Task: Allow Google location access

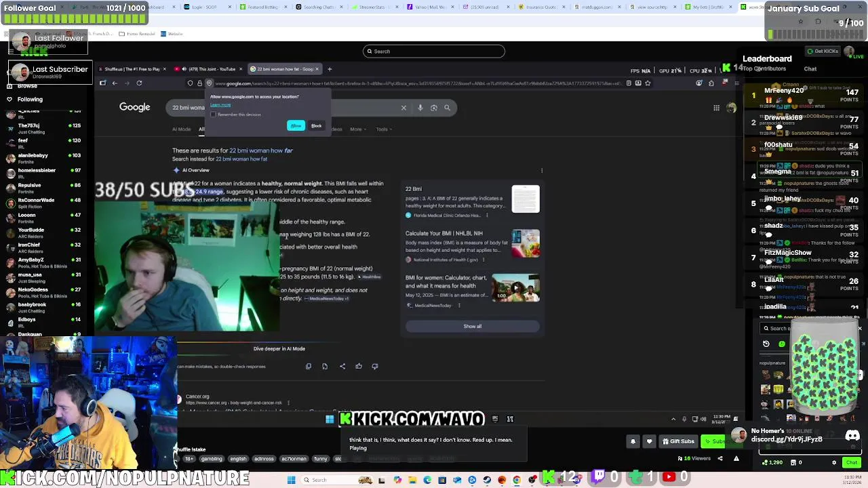Action: click(296, 125)
